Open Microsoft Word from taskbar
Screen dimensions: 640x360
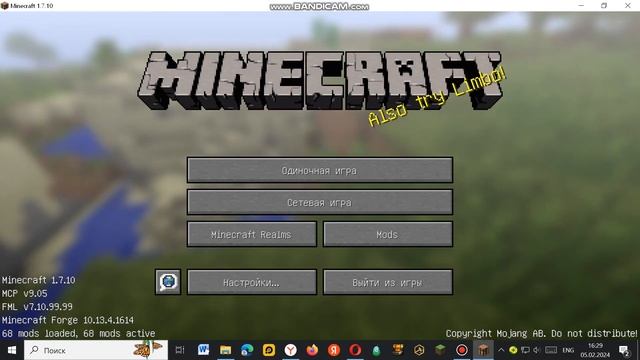[x=203, y=350]
